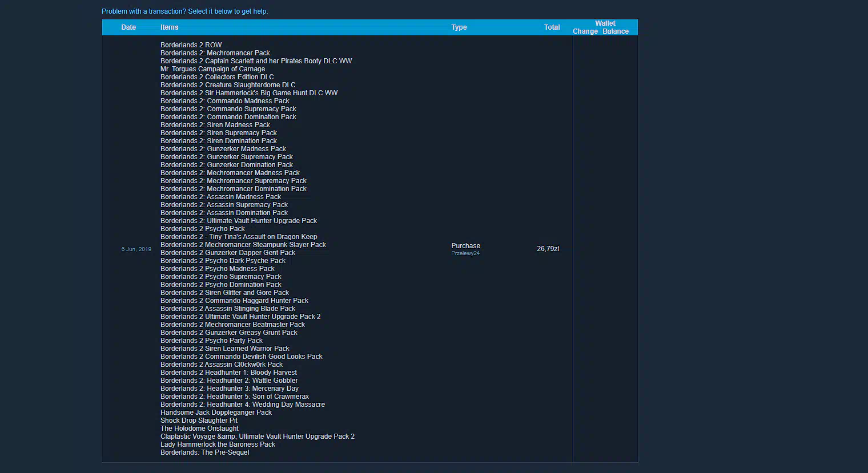Click 'Psycho Madness Pack' item
Viewport: 868px width, 473px height.
coord(218,269)
